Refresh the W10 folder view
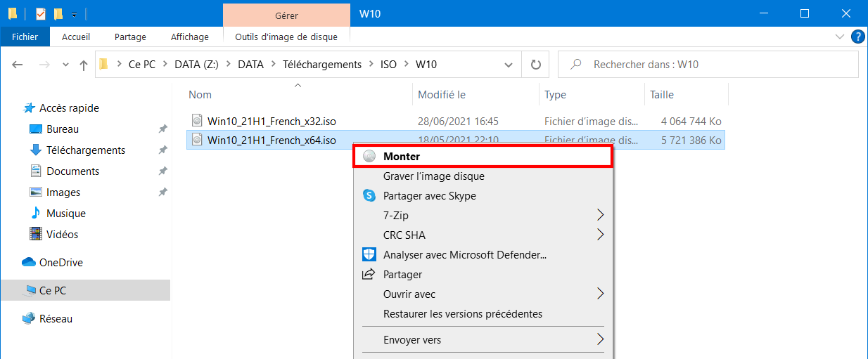The width and height of the screenshot is (868, 359). (536, 65)
